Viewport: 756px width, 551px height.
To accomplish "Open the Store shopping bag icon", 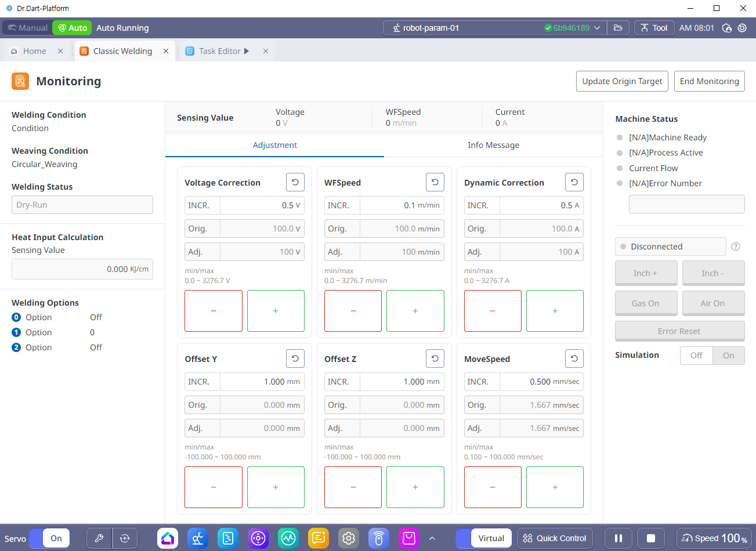I will coord(409,538).
